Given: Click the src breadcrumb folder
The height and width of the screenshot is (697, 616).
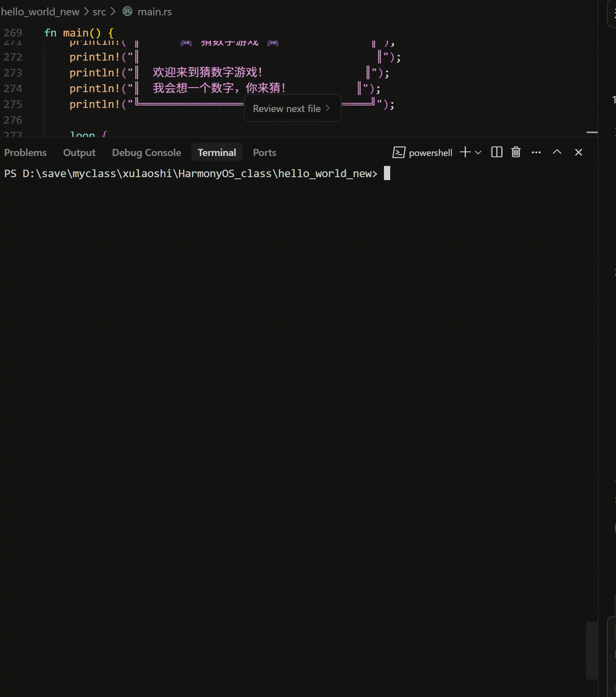Looking at the screenshot, I should tap(99, 12).
